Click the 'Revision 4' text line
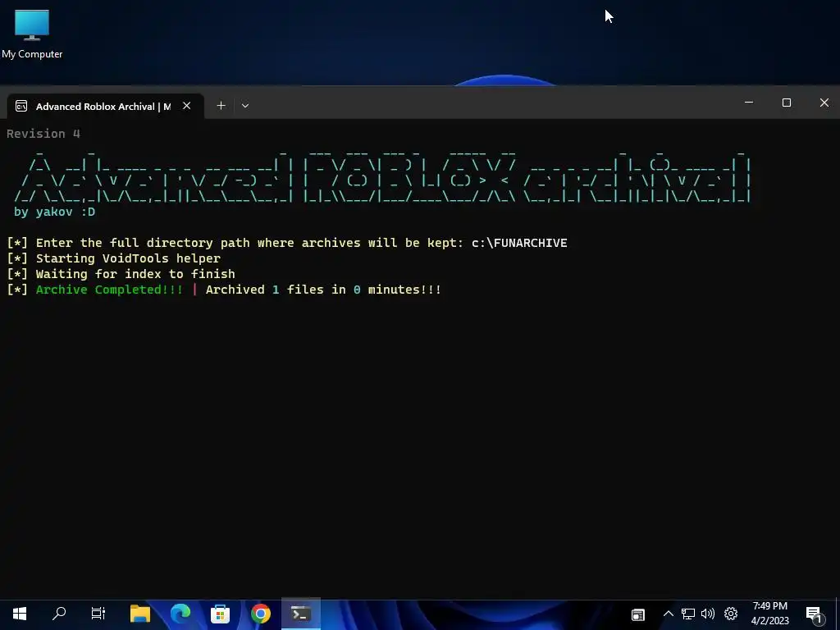Screen dimensions: 840x630 click(43, 134)
